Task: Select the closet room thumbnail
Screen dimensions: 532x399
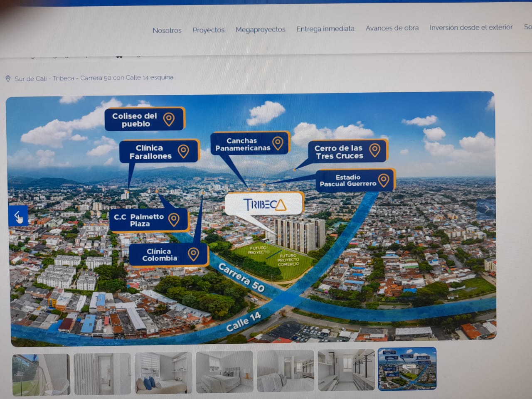Action: pyautogui.click(x=346, y=370)
